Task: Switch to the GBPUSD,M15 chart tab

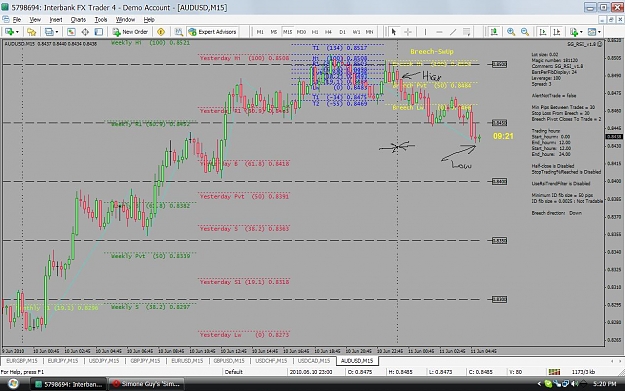Action: click(x=229, y=361)
